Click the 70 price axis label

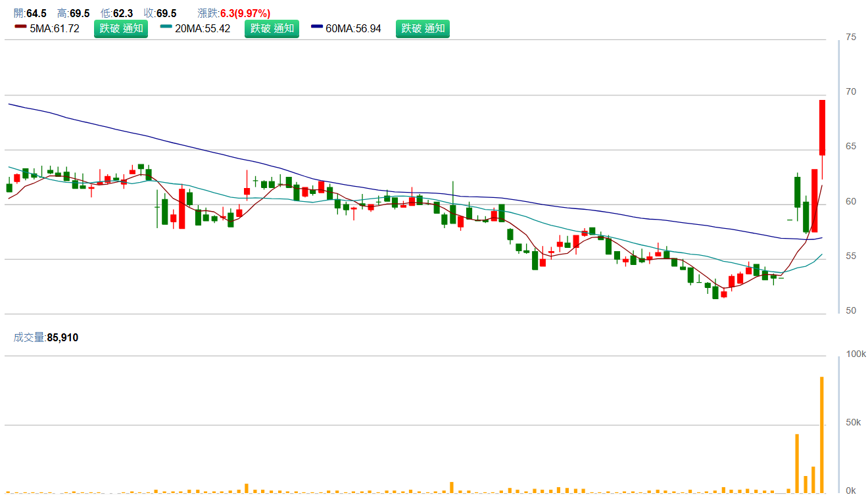(851, 92)
